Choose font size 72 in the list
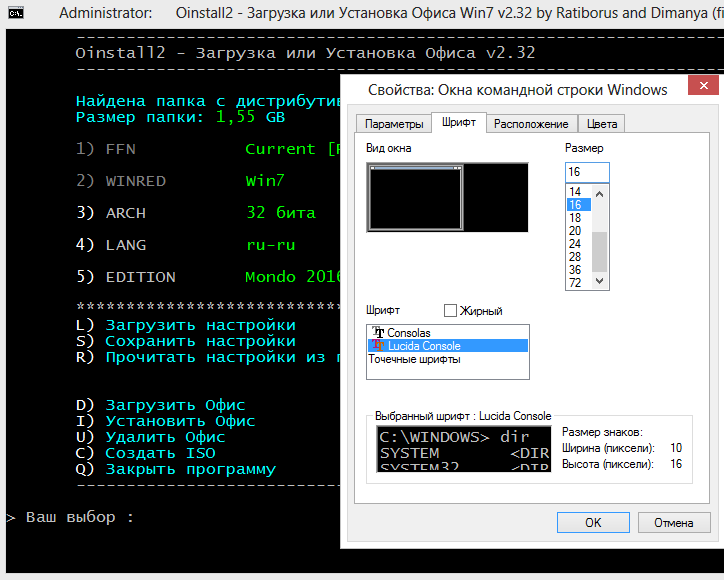 [x=578, y=282]
